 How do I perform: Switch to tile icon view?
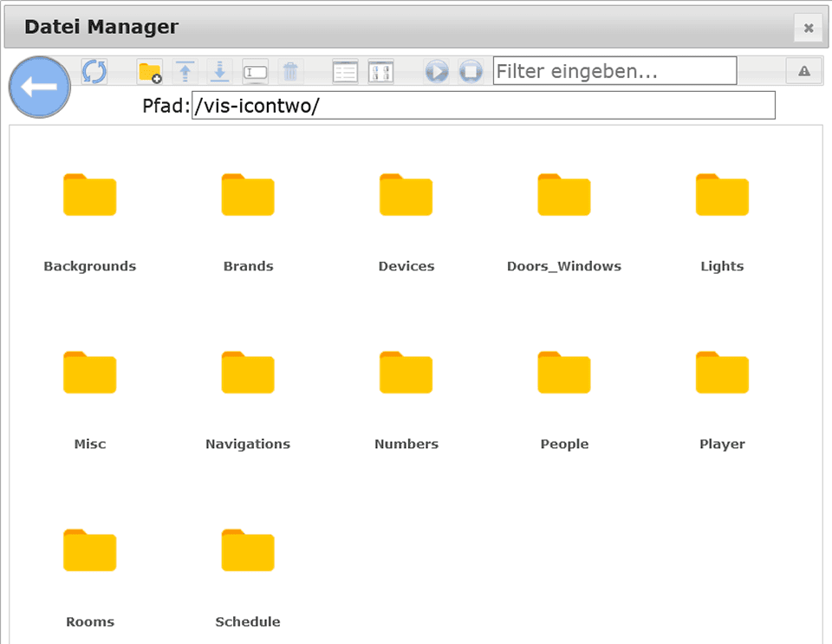[381, 72]
